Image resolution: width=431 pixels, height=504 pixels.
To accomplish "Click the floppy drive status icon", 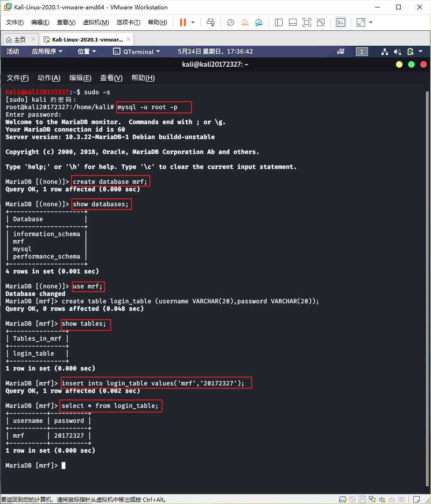I will pos(362,499).
